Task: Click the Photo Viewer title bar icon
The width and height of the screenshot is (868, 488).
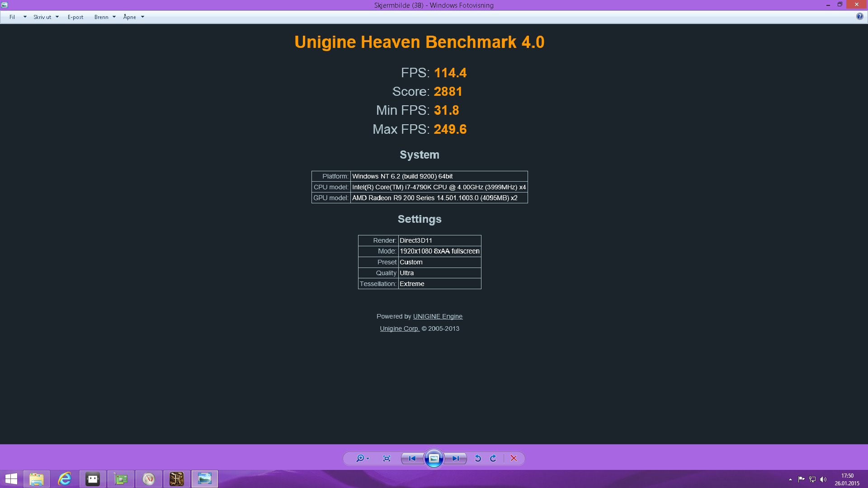Action: (x=5, y=5)
